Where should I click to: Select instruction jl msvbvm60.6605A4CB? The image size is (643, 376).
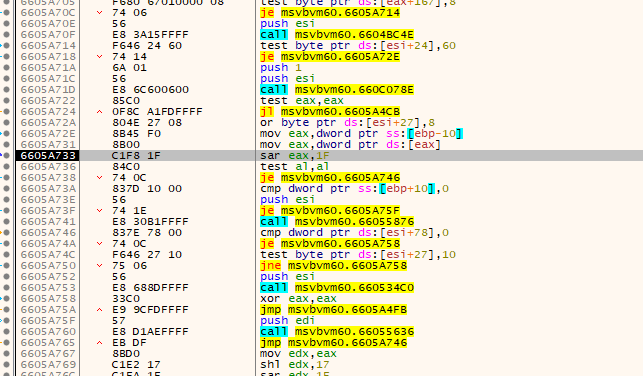pos(330,112)
